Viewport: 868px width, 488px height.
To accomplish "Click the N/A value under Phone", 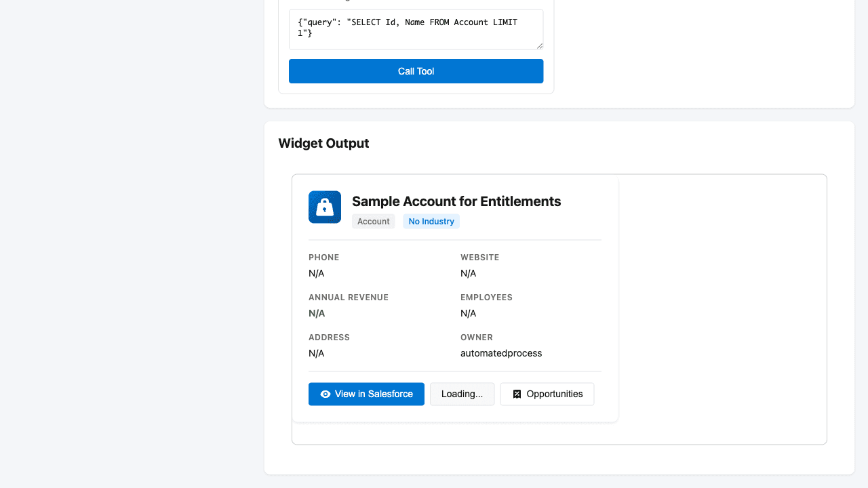I will pyautogui.click(x=317, y=273).
